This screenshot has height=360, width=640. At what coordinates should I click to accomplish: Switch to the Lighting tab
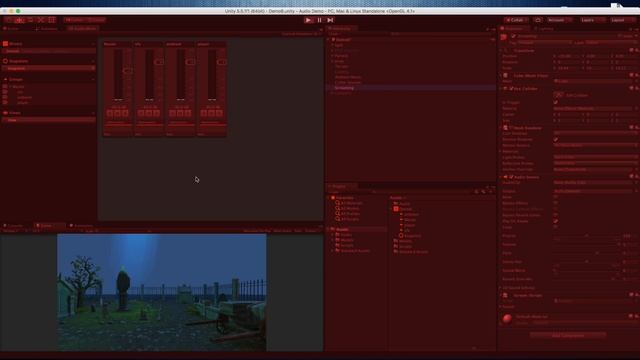545,29
